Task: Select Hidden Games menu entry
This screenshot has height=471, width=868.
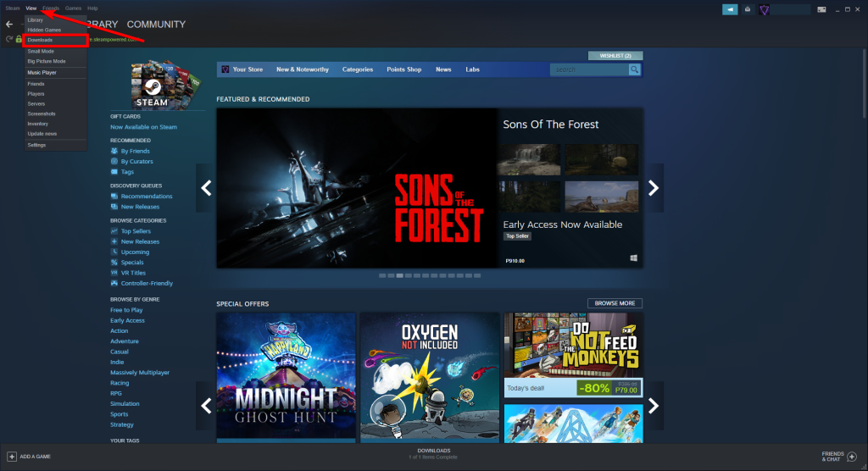Action: pyautogui.click(x=55, y=30)
